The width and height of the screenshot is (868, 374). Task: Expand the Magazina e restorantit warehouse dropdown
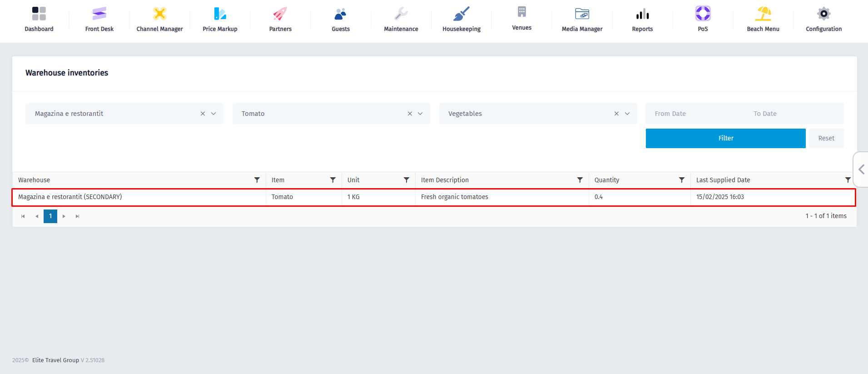click(x=213, y=114)
